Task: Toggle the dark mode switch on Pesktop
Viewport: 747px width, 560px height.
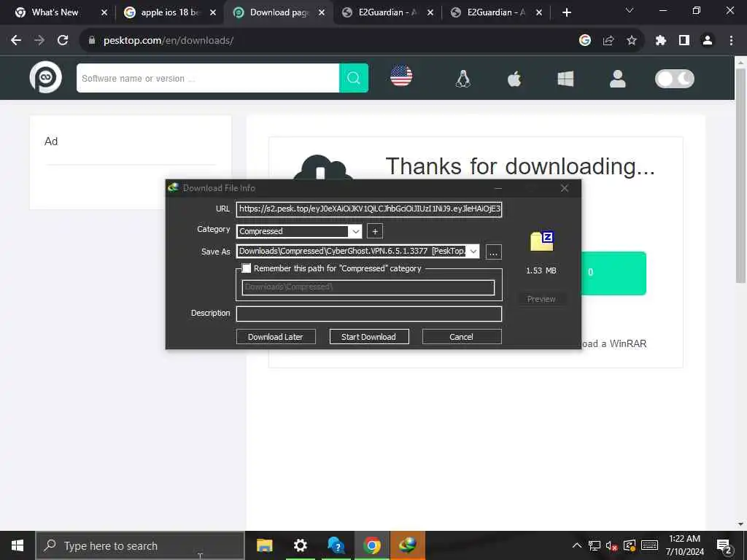Action: tap(675, 79)
